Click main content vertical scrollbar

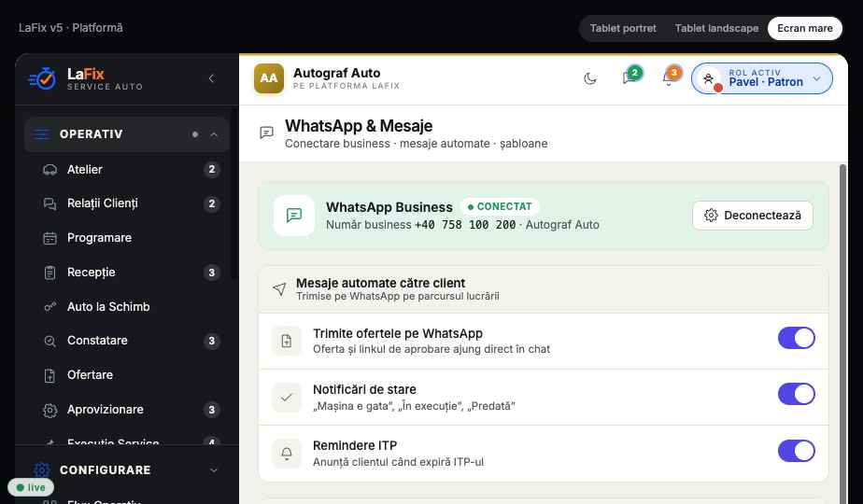tap(842, 334)
